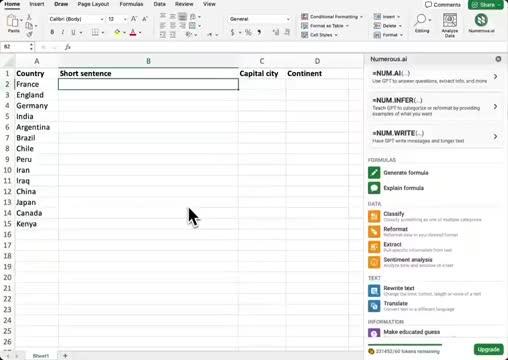Click the Generate formula icon
508x360 pixels.
(374, 173)
